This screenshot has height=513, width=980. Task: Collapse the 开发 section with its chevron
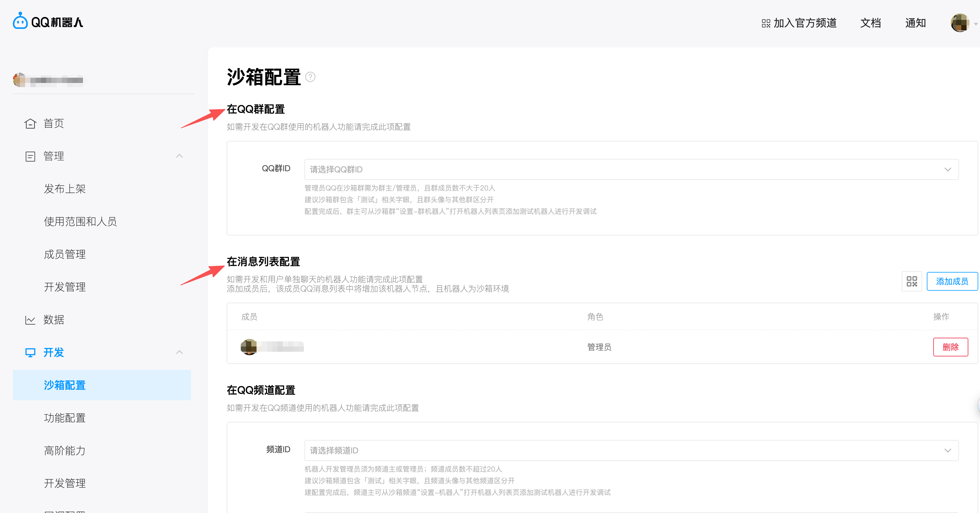click(179, 353)
